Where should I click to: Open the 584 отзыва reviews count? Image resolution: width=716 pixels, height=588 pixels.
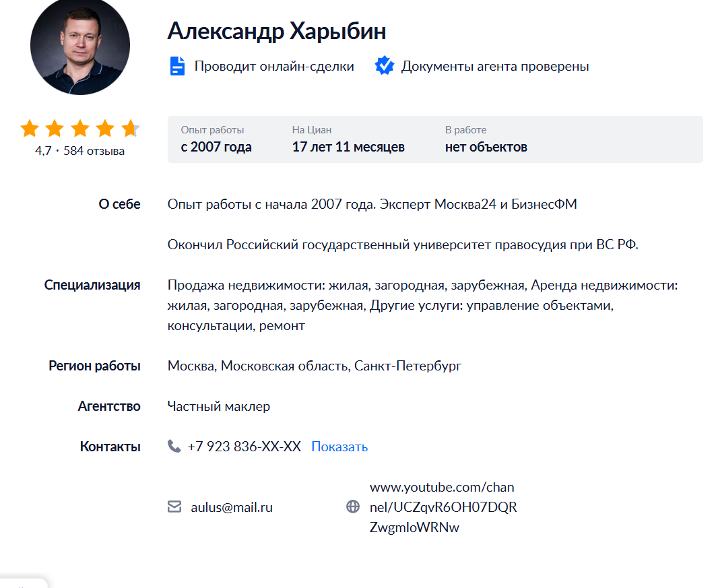[x=94, y=151]
